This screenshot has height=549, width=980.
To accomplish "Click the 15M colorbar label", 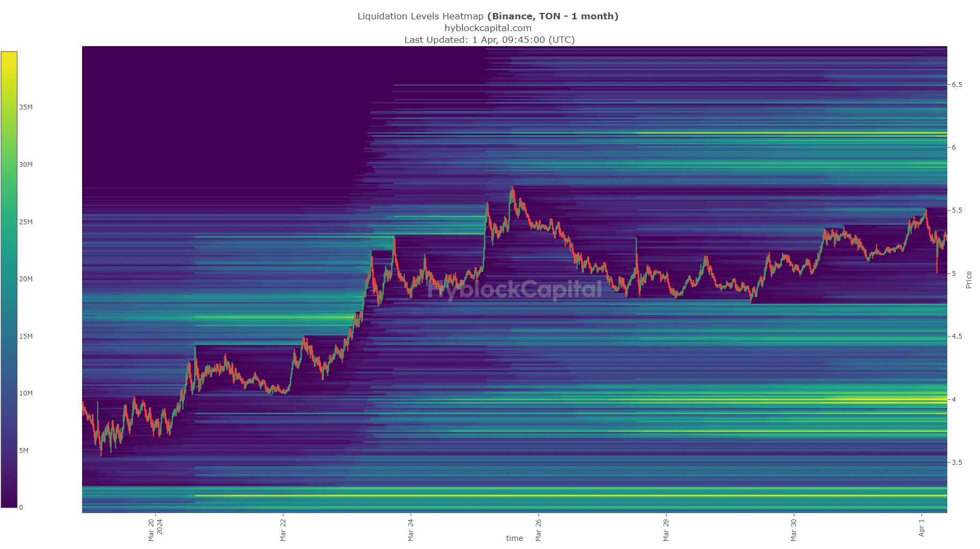I will [26, 336].
